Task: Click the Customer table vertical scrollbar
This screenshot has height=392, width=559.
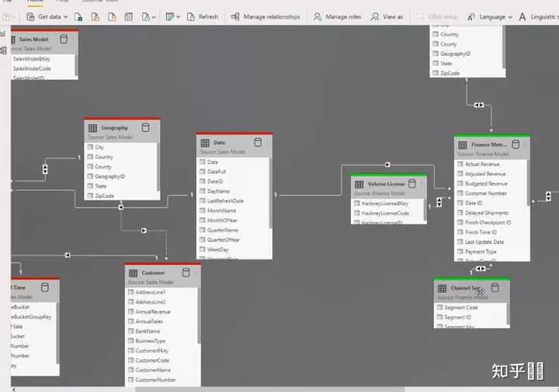Action: 199,317
